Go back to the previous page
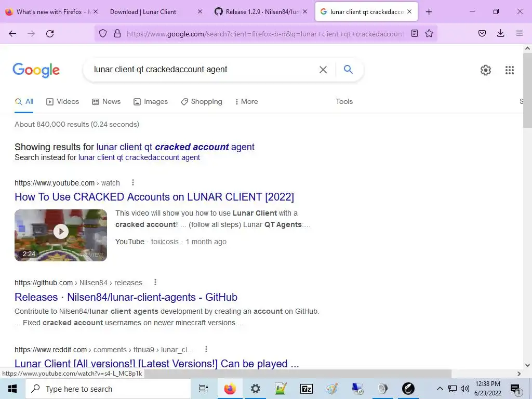 tap(12, 34)
